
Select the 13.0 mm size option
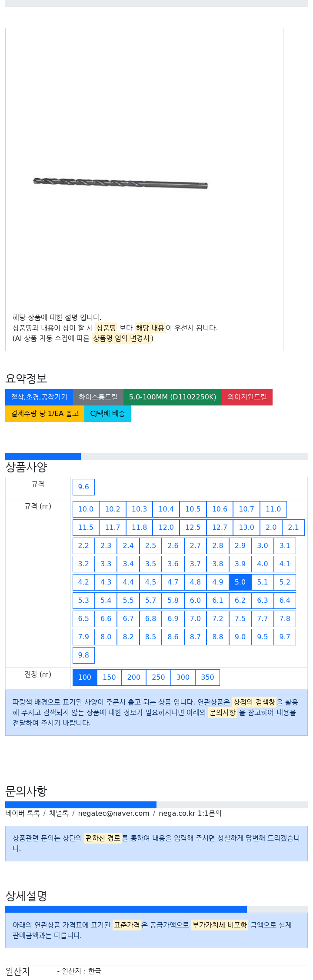[246, 527]
